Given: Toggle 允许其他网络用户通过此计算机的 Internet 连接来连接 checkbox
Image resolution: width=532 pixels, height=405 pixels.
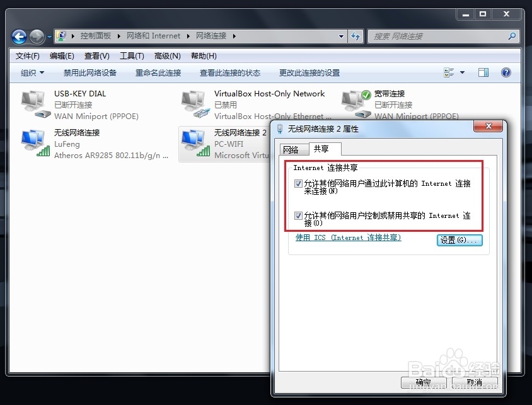Looking at the screenshot, I should [x=298, y=184].
